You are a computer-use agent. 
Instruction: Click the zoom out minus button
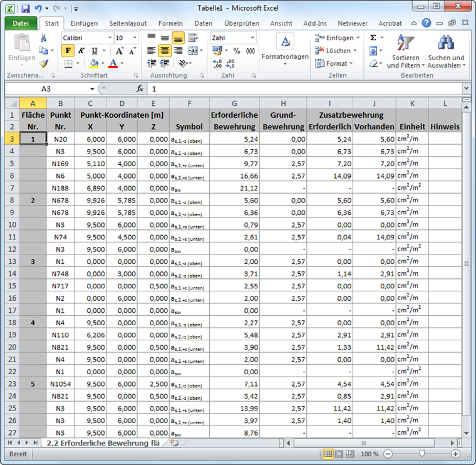tap(388, 454)
